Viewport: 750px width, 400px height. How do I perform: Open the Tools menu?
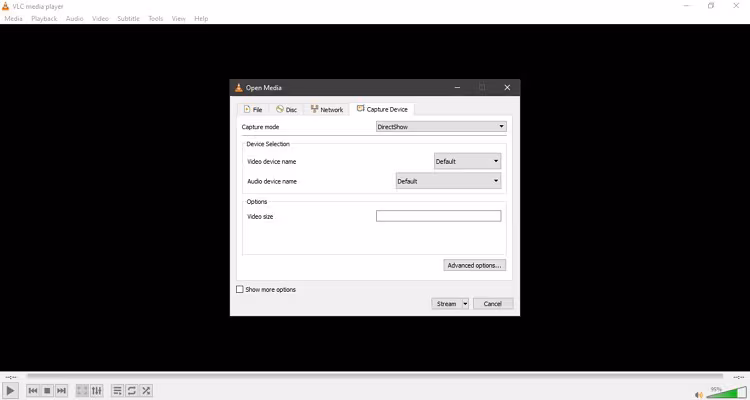pos(156,19)
